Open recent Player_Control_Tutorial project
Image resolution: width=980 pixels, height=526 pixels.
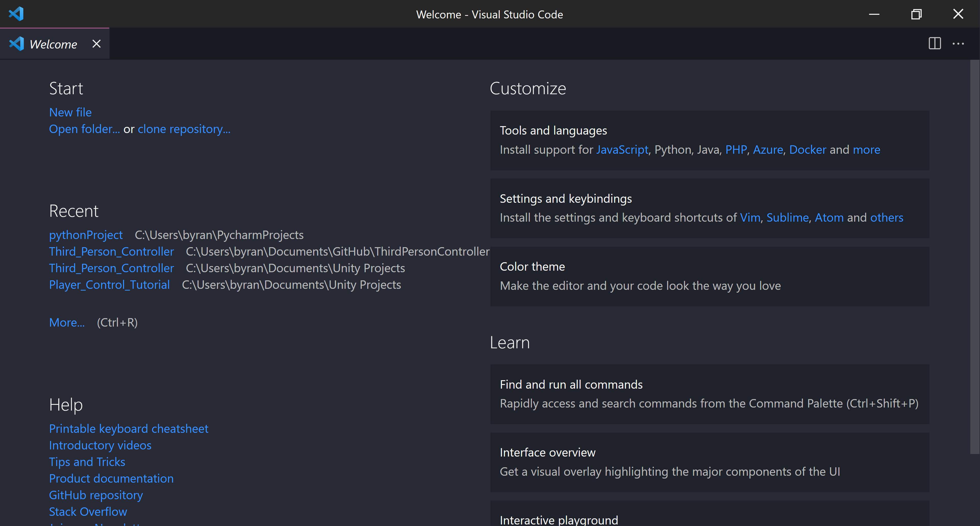(x=109, y=285)
